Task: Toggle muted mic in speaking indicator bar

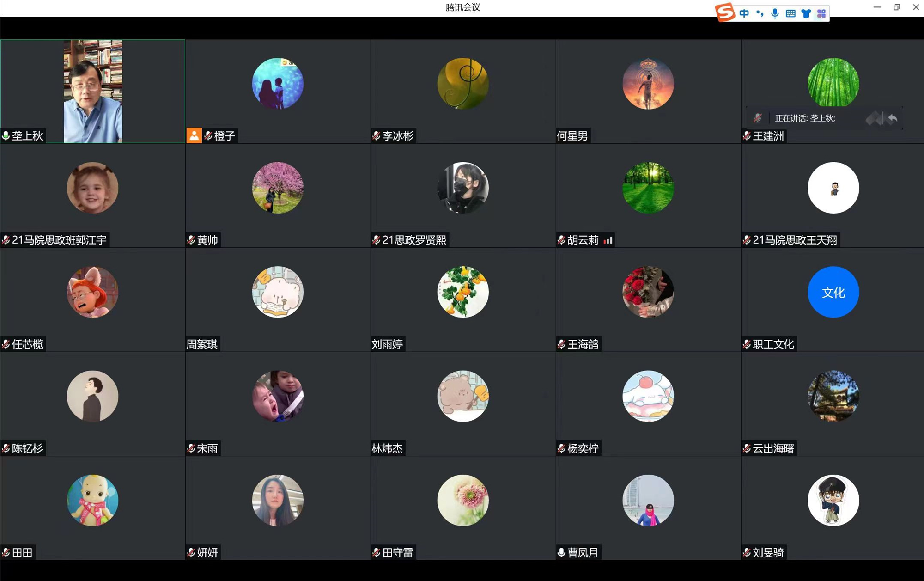Action: [x=758, y=118]
